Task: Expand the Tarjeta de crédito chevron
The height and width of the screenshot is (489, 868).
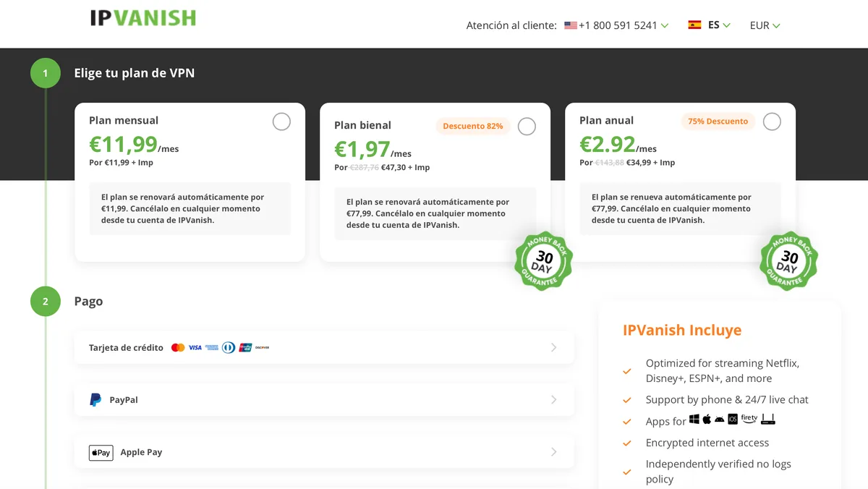Action: (x=554, y=348)
